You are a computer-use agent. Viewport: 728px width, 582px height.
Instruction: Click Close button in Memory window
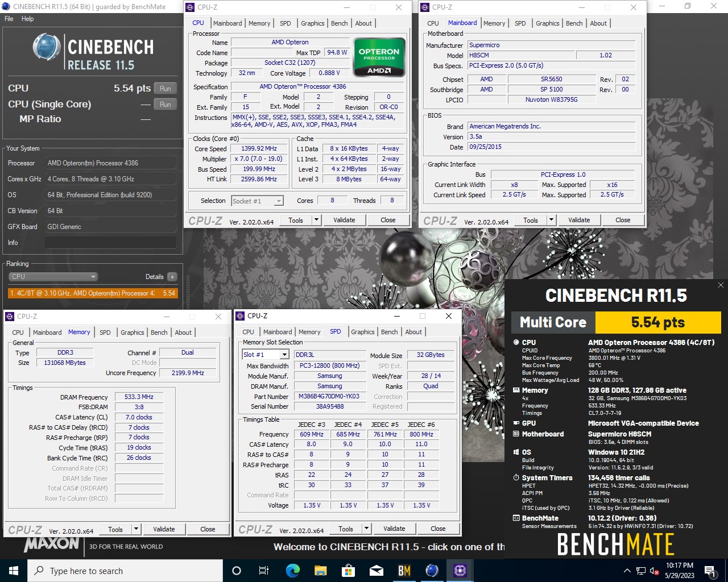pyautogui.click(x=208, y=529)
